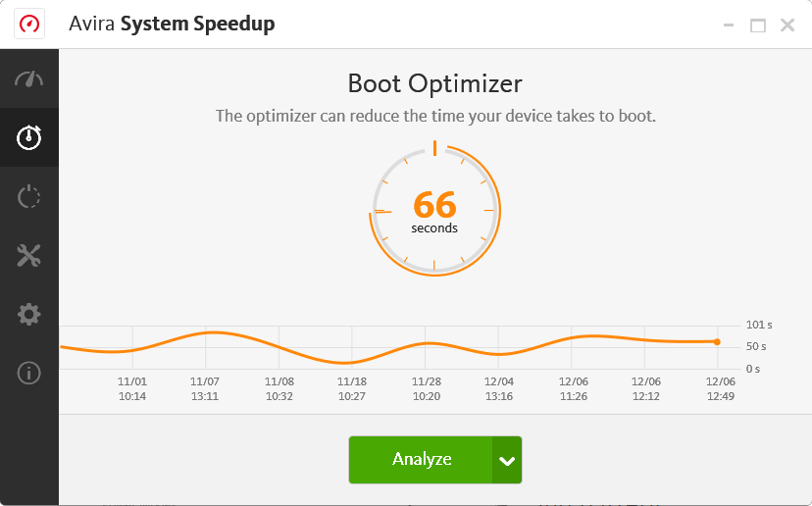Image resolution: width=812 pixels, height=506 pixels.
Task: Show the info page via the sidebar icon
Action: point(29,373)
